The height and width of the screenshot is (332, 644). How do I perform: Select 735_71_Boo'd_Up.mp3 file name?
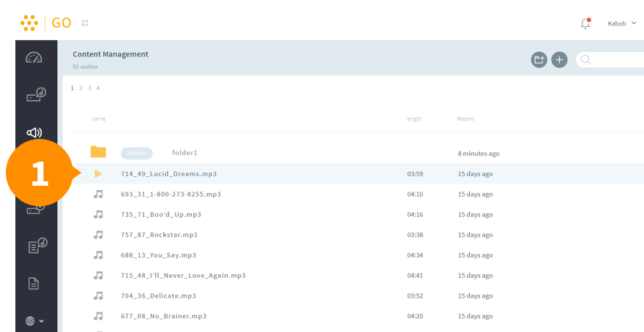tap(161, 214)
